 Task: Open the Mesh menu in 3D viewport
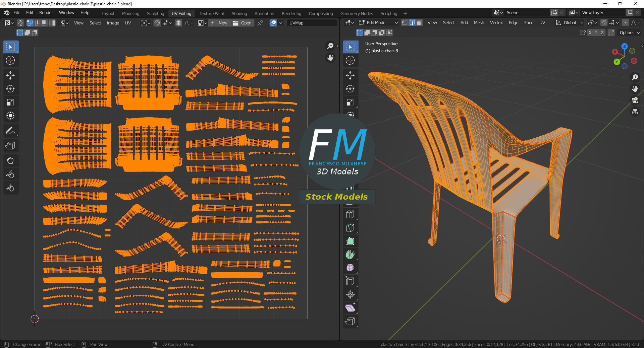[x=479, y=23]
